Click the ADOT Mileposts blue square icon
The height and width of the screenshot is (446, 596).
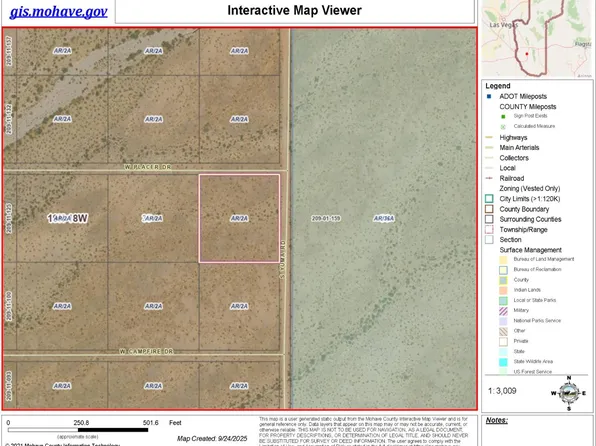click(x=489, y=97)
